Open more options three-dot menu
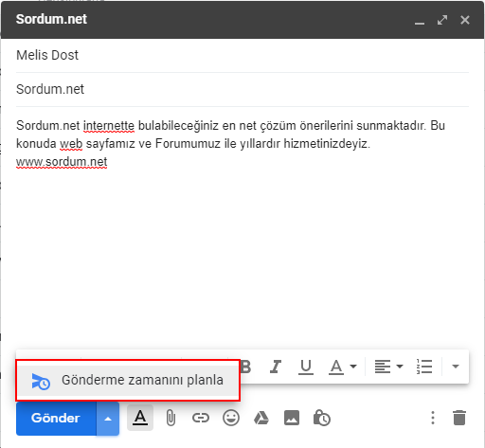Screen dimensions: 485x448 point(433,418)
